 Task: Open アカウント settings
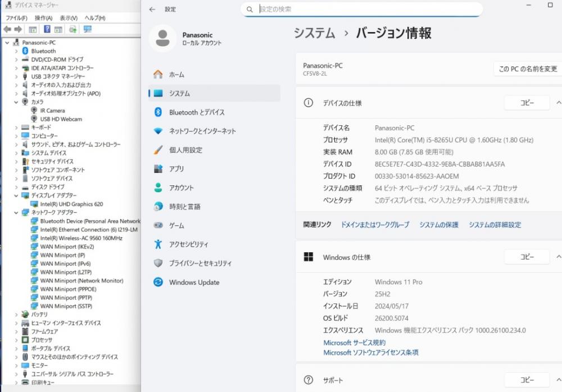214,188
